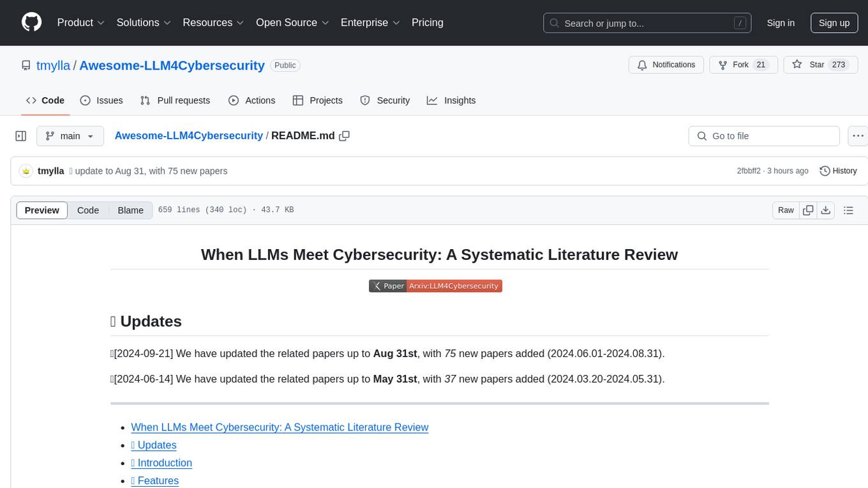
Task: Open the Raw file view
Action: 786,210
